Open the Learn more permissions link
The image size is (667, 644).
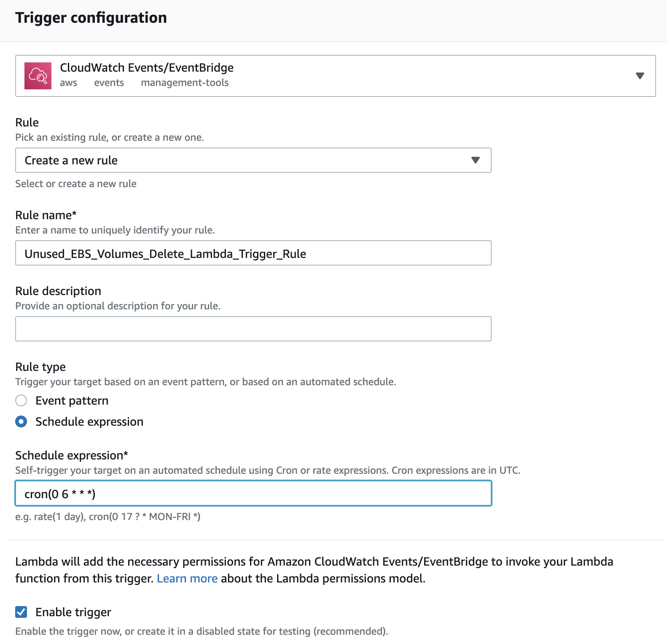187,579
